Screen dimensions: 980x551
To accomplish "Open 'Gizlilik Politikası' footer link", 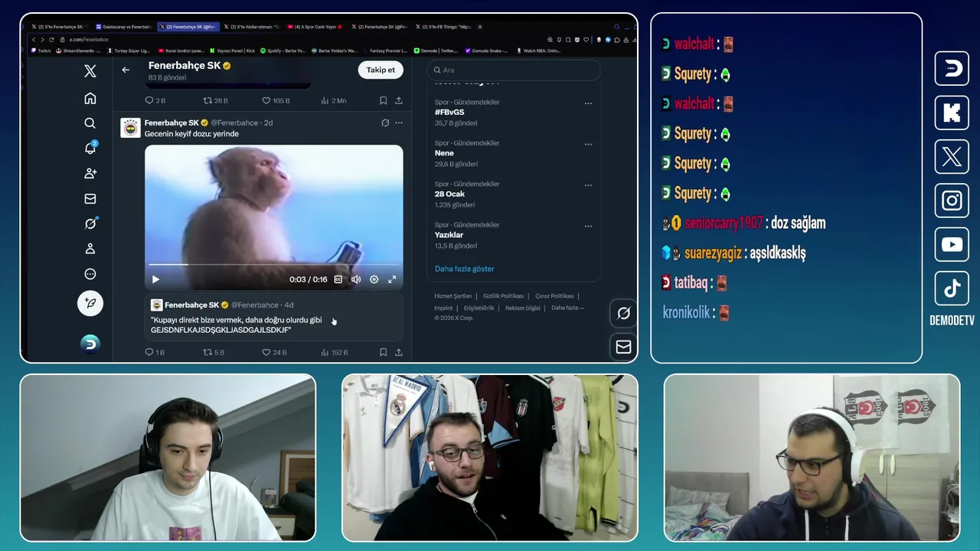I will click(x=503, y=296).
